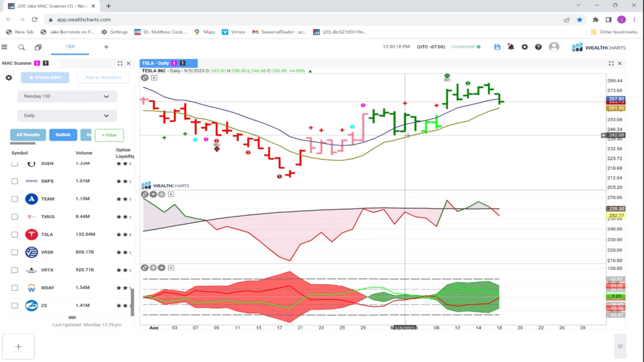Move middle indicator pane down
Viewport: 644px width, 362px height.
pyautogui.click(x=153, y=194)
